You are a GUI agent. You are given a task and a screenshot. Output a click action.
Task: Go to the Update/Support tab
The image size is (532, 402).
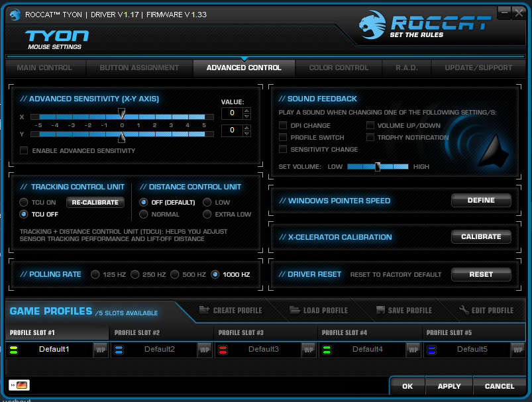[x=478, y=68]
